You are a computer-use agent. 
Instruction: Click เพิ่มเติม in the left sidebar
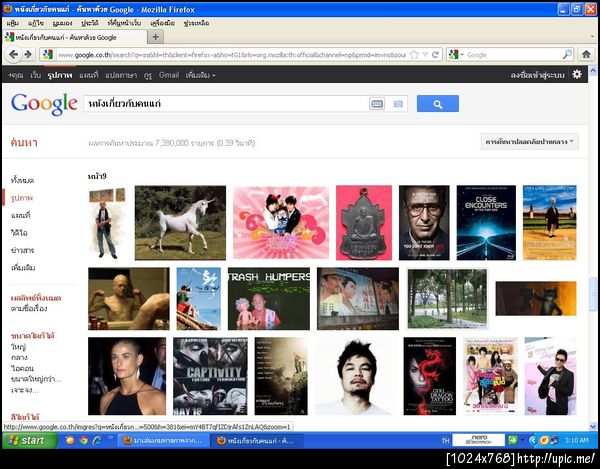coord(23,267)
